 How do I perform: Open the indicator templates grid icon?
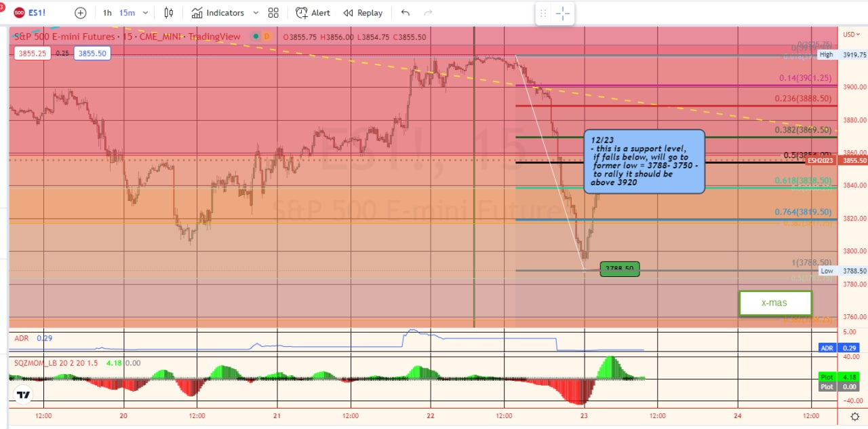273,12
